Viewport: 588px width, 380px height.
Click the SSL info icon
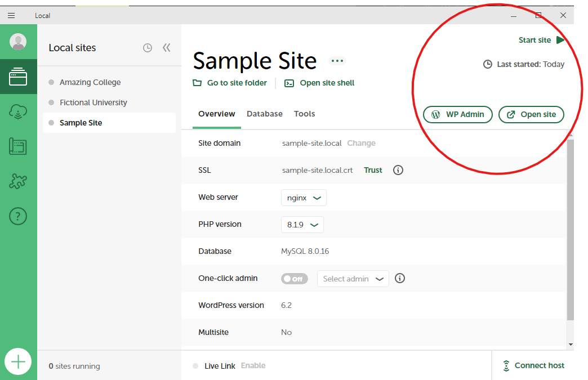click(398, 170)
